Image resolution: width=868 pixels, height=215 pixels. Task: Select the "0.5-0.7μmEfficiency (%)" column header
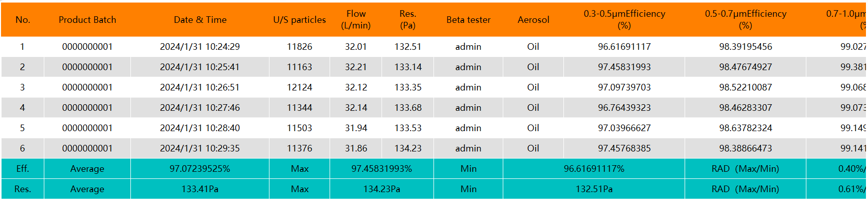coord(745,20)
